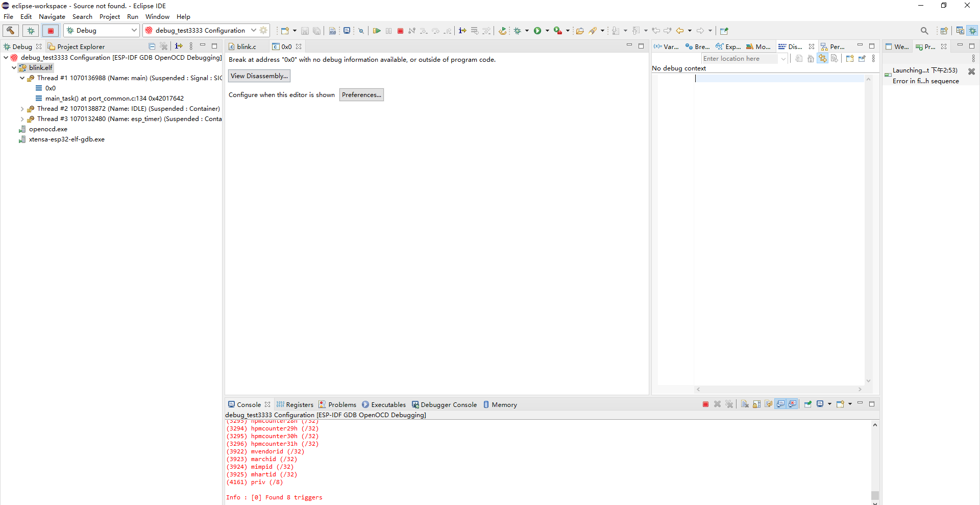980x505 pixels.
Task: Open the Registers tab
Action: (x=295, y=405)
